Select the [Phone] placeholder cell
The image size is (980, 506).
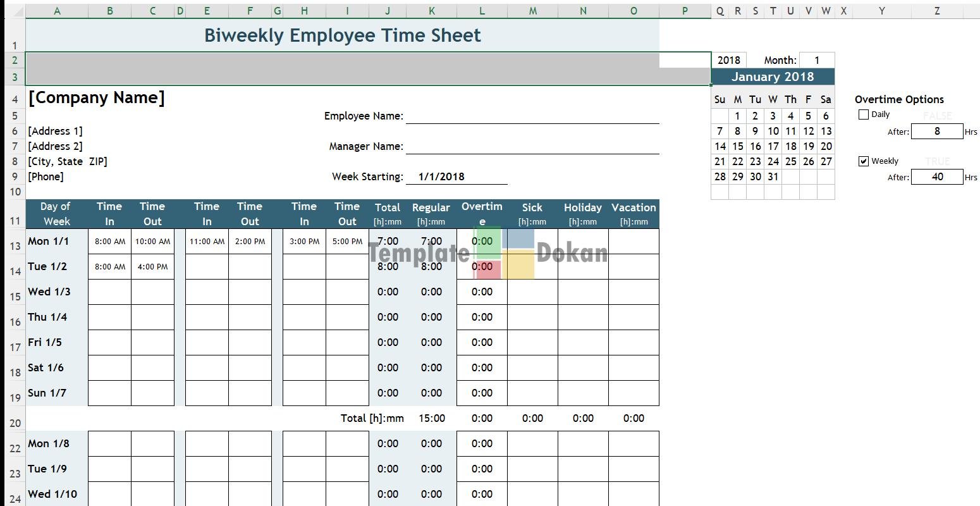click(46, 176)
